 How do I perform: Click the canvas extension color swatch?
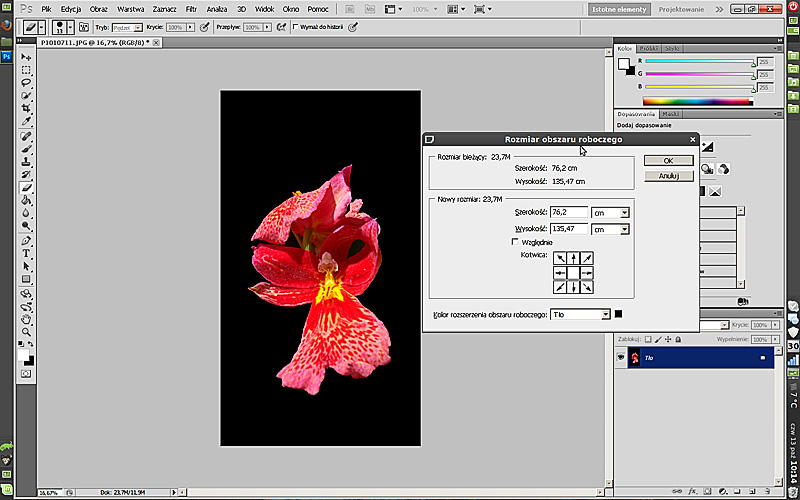620,314
